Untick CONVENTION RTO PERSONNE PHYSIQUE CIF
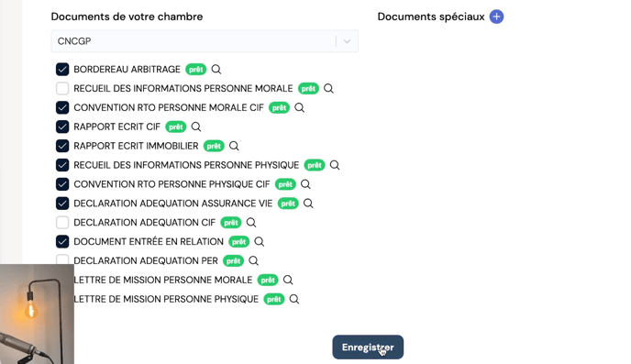Image resolution: width=631 pixels, height=364 pixels. pos(62,184)
